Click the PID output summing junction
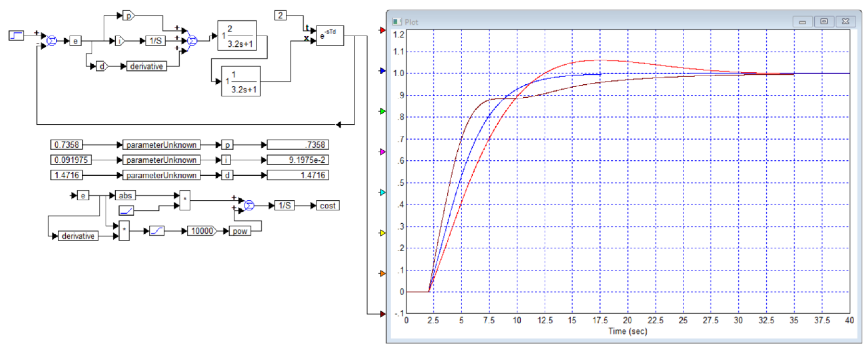868x352 pixels. click(192, 41)
